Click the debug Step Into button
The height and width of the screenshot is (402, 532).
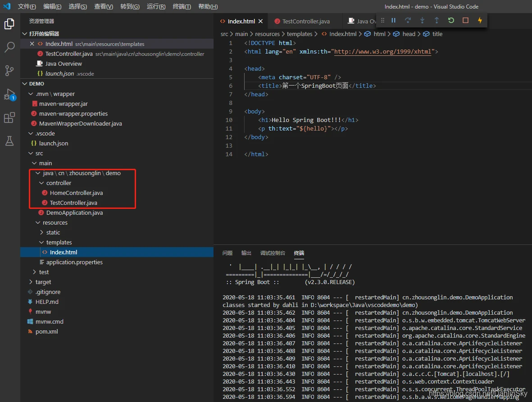click(x=423, y=20)
